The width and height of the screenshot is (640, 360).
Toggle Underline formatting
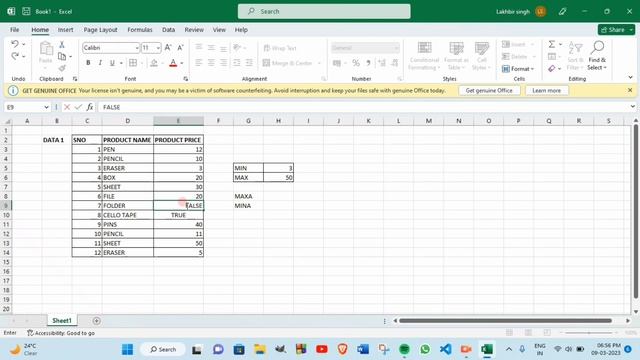point(112,63)
